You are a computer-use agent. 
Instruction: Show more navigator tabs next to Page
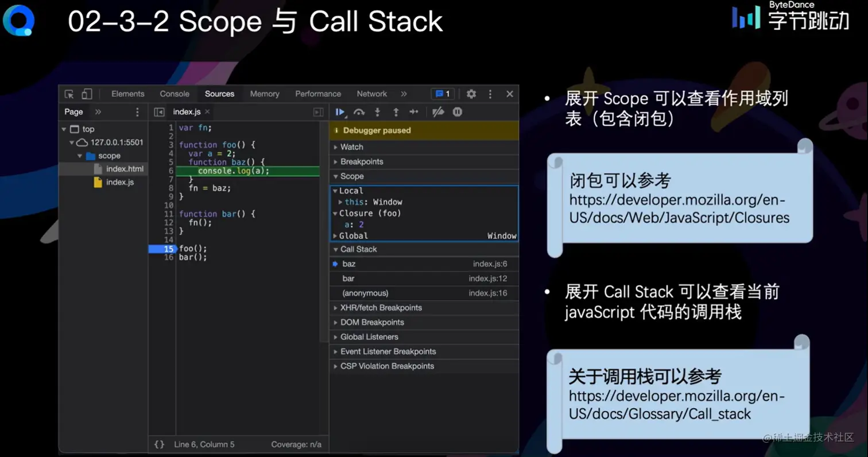pos(98,112)
